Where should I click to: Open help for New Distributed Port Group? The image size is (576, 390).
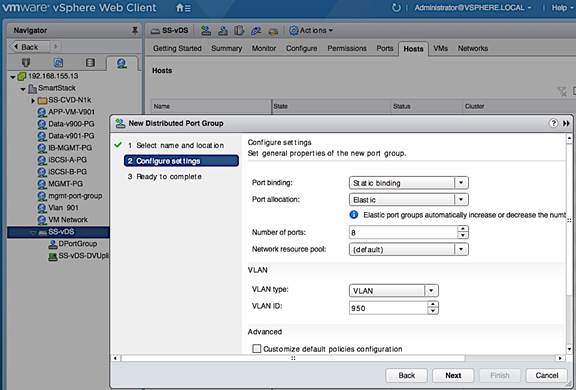tap(553, 123)
